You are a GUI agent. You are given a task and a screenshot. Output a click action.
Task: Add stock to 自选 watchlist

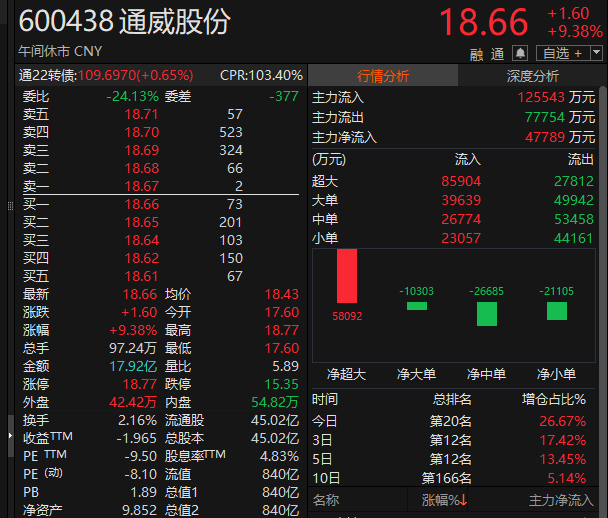[x=563, y=53]
